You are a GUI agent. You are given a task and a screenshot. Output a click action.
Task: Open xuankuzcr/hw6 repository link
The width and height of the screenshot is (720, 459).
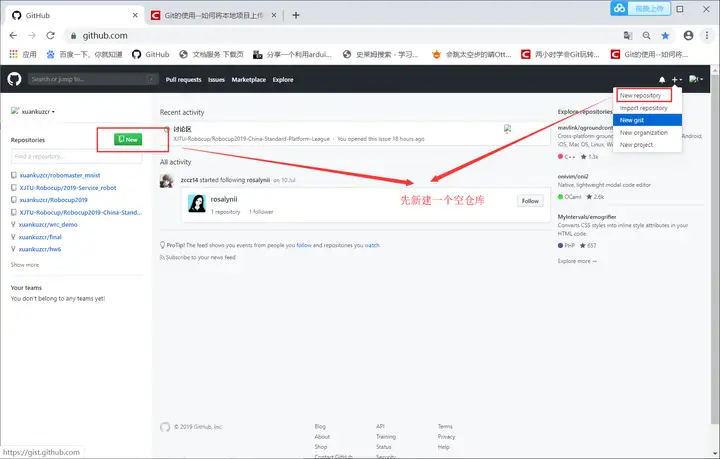coord(40,249)
